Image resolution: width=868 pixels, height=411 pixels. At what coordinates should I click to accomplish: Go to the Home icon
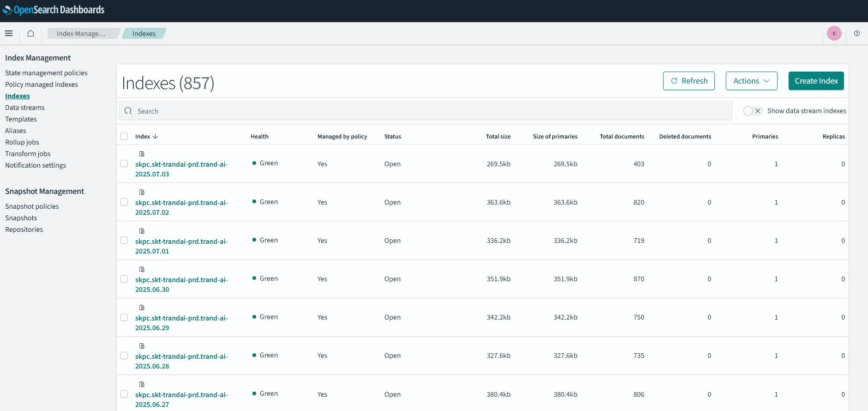point(30,33)
